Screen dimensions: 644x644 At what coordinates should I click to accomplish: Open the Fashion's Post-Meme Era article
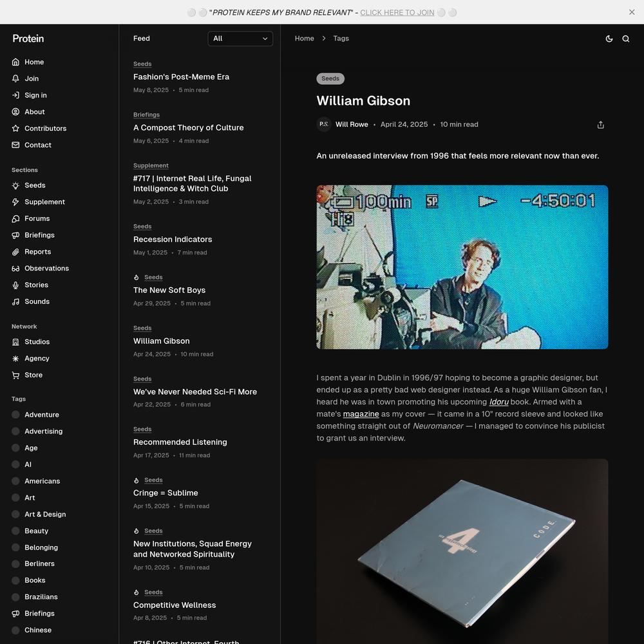point(181,77)
